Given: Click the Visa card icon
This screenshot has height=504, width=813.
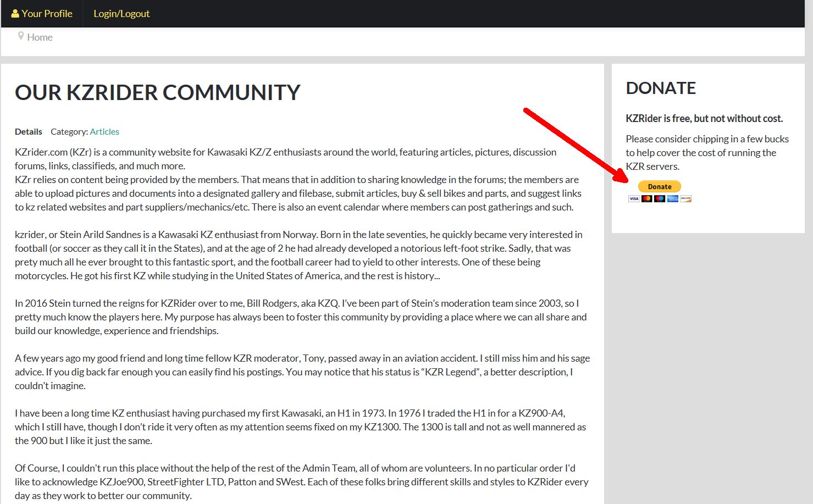Looking at the screenshot, I should click(x=634, y=198).
